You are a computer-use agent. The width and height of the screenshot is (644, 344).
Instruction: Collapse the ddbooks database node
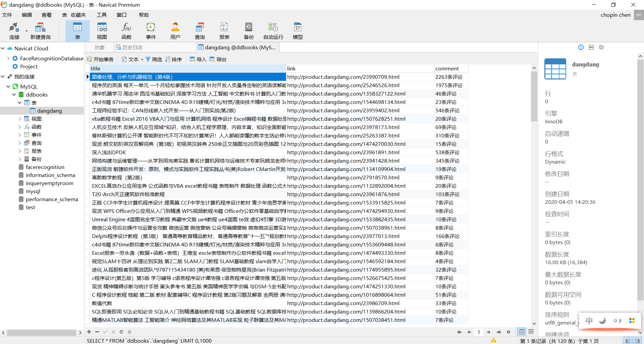pos(14,95)
